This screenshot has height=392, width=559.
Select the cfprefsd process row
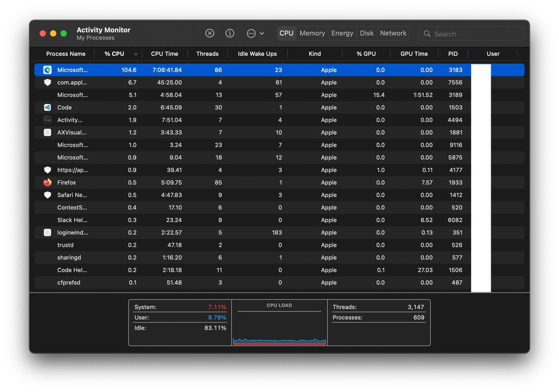(279, 282)
